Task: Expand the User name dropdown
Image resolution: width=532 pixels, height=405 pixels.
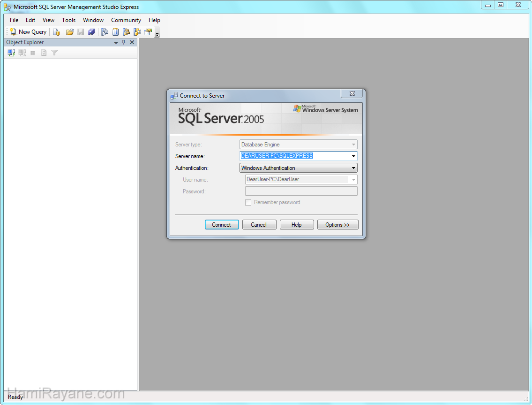Action: (x=353, y=179)
